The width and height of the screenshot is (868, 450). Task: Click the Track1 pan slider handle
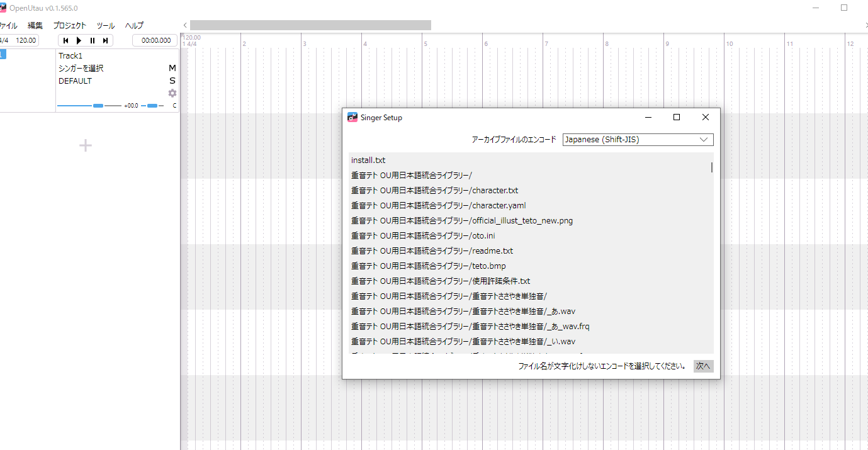tap(152, 106)
